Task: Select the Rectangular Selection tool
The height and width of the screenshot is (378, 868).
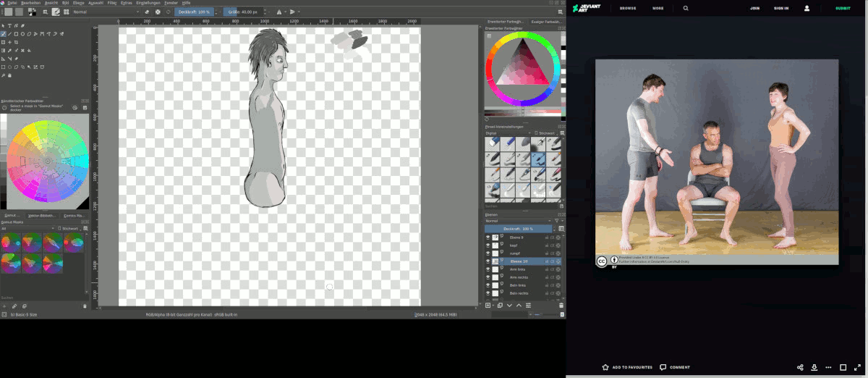Action: click(x=3, y=67)
